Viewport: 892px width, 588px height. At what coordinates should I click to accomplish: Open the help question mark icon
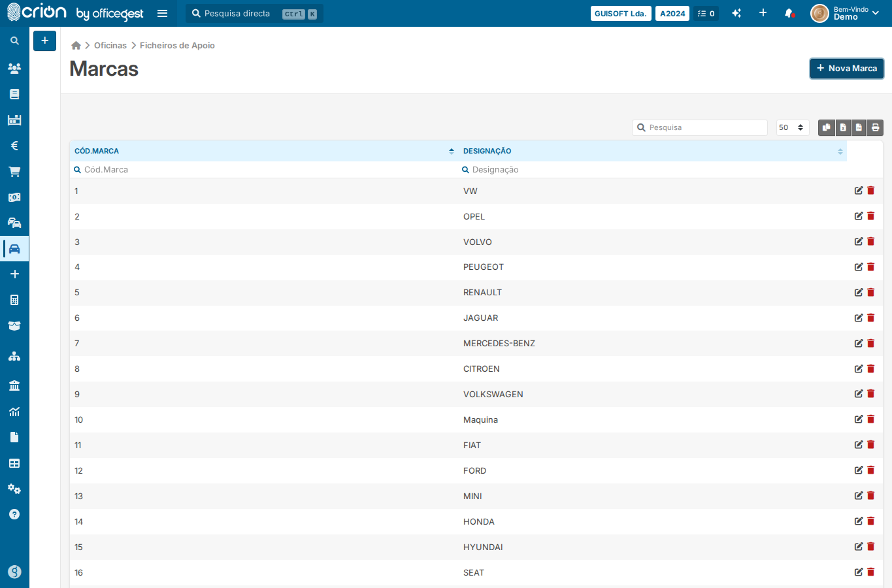pos(14,514)
